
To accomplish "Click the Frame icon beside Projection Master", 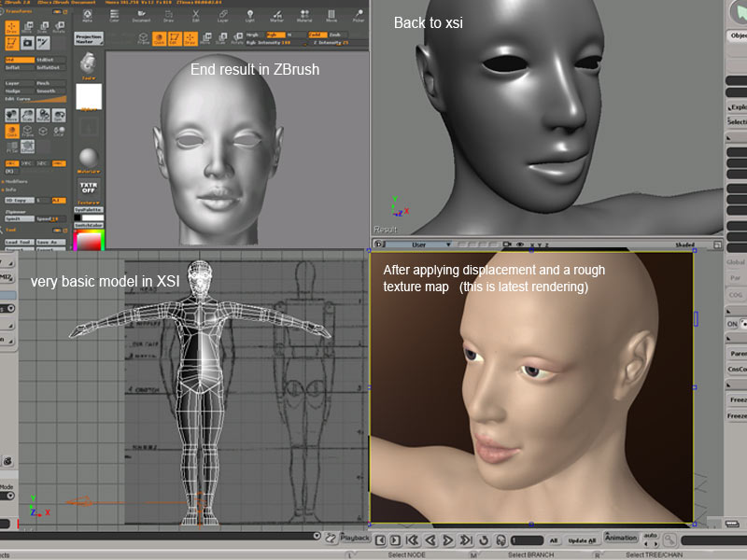I will coord(144,38).
